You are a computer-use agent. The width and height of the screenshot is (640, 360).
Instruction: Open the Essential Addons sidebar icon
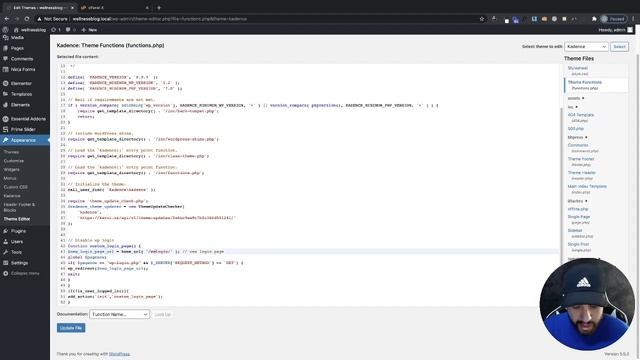tap(6, 119)
